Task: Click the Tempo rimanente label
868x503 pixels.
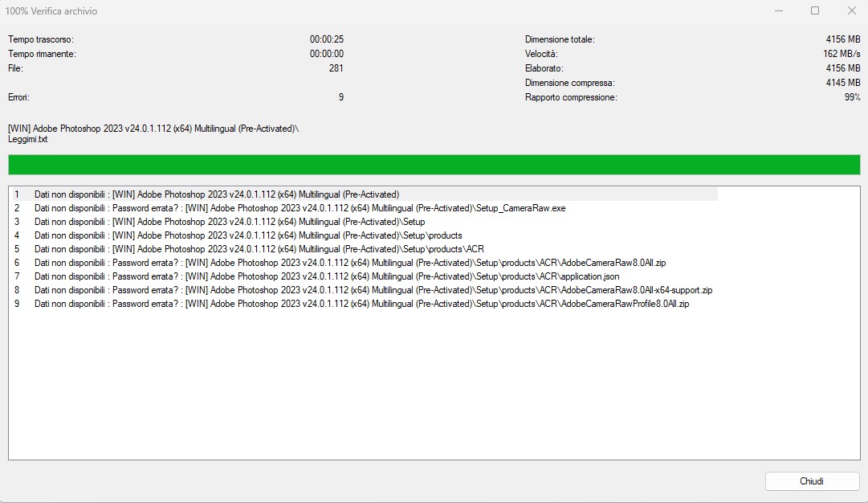Action: point(42,54)
